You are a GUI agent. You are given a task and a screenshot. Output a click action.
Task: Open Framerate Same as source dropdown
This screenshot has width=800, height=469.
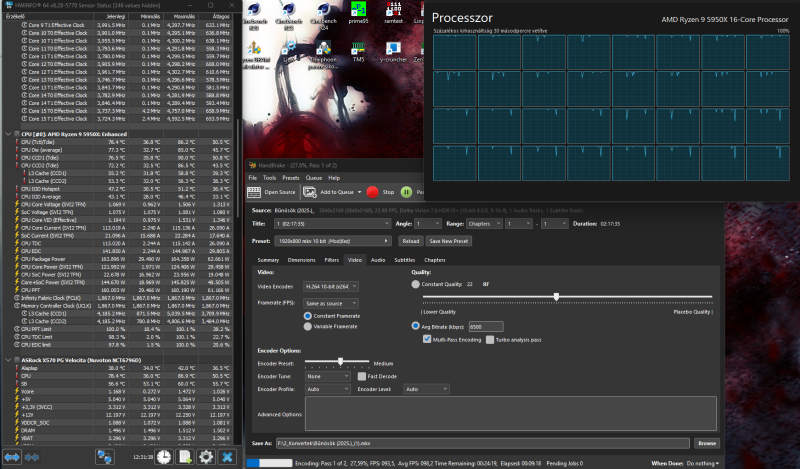click(x=331, y=303)
